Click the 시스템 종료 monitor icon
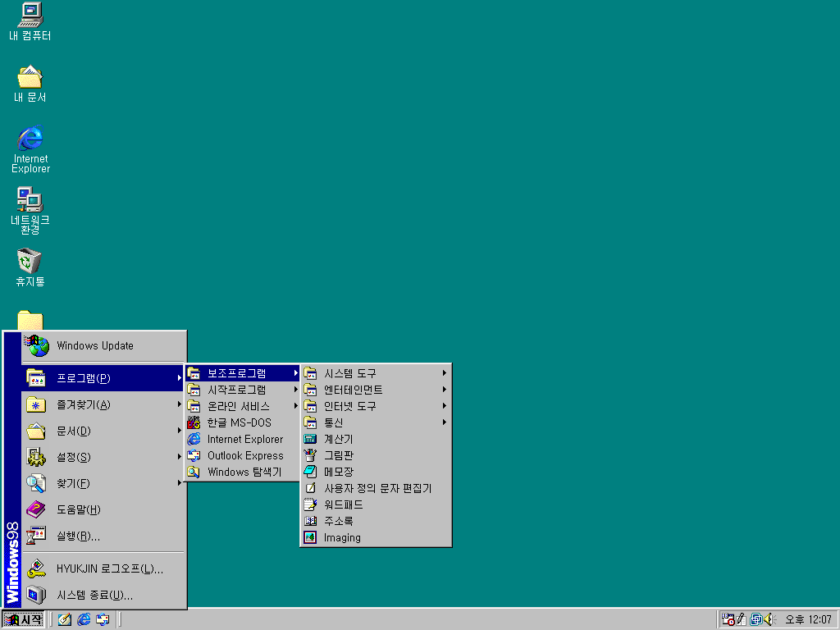 [36, 595]
